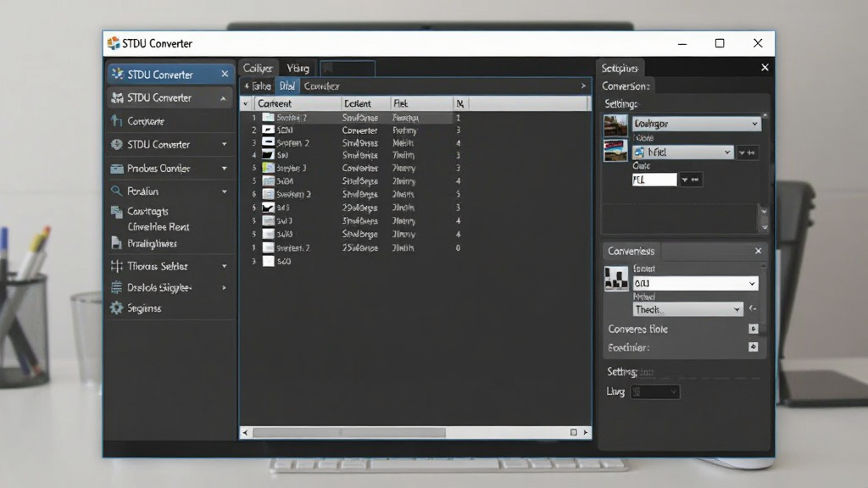Click the list icon beside Dsslola Slgyler
The height and width of the screenshot is (488, 868).
coord(116,287)
